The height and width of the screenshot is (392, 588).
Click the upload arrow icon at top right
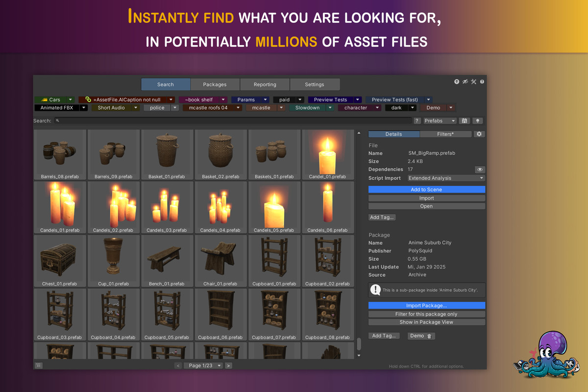click(x=457, y=81)
